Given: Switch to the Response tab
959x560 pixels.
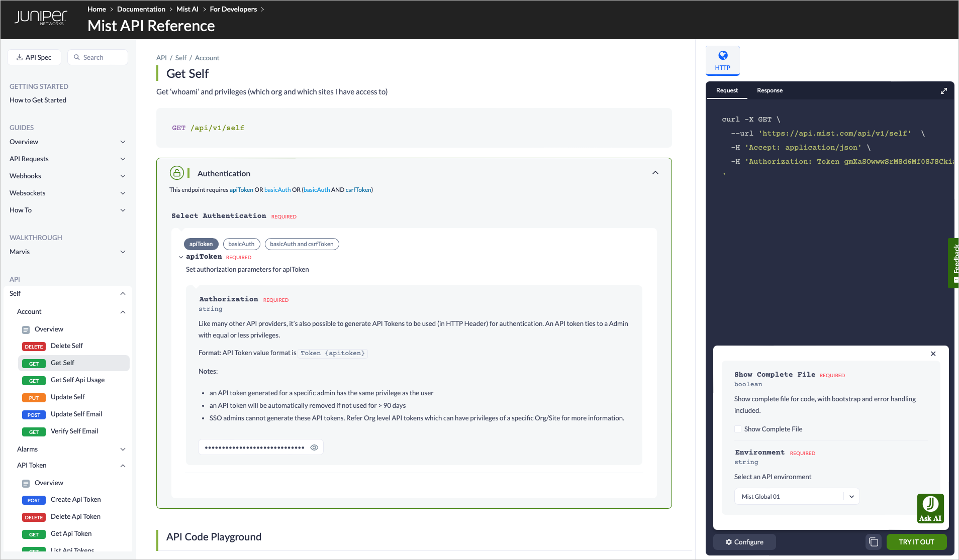Looking at the screenshot, I should pyautogui.click(x=770, y=90).
